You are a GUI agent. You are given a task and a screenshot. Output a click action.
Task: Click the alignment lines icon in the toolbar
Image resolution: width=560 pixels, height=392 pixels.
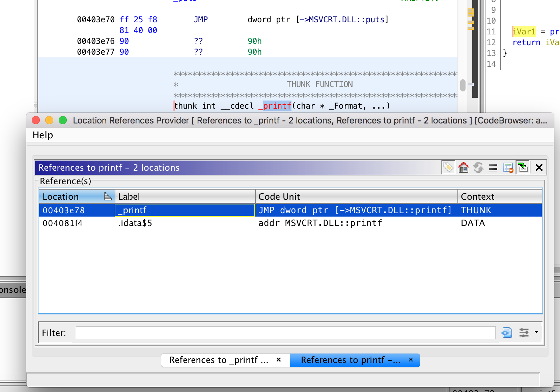coord(493,167)
